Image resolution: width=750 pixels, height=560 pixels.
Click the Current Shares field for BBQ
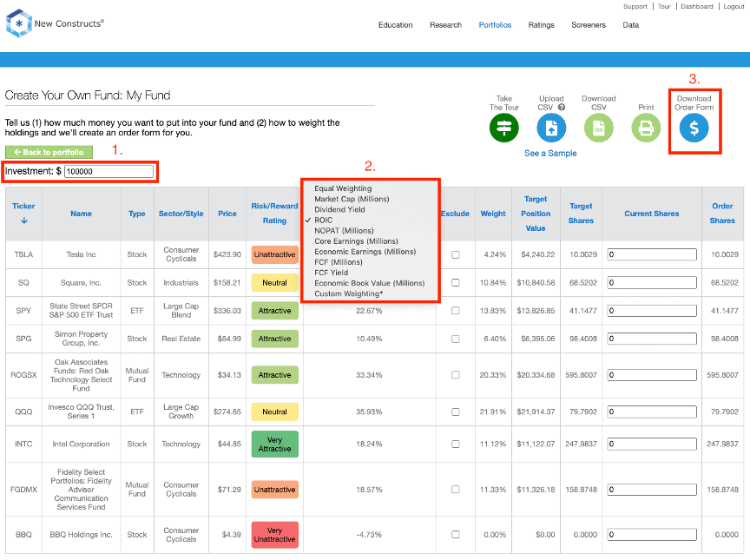pos(651,534)
